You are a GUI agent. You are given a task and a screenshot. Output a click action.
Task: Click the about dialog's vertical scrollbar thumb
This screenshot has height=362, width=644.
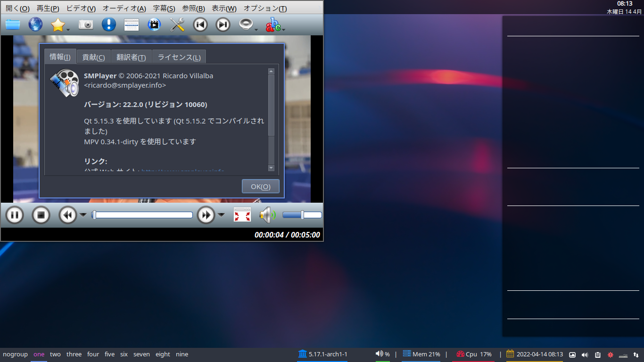271,105
